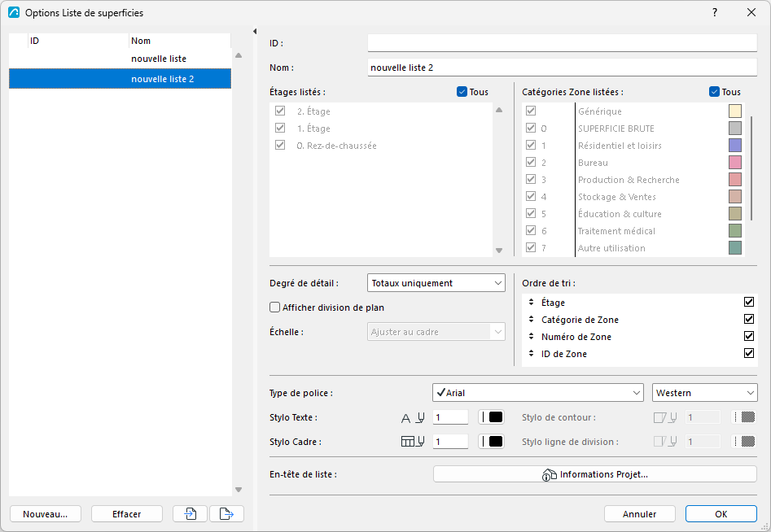Grab the ID de Zone sort handle
The width and height of the screenshot is (771, 532).
(x=531, y=354)
